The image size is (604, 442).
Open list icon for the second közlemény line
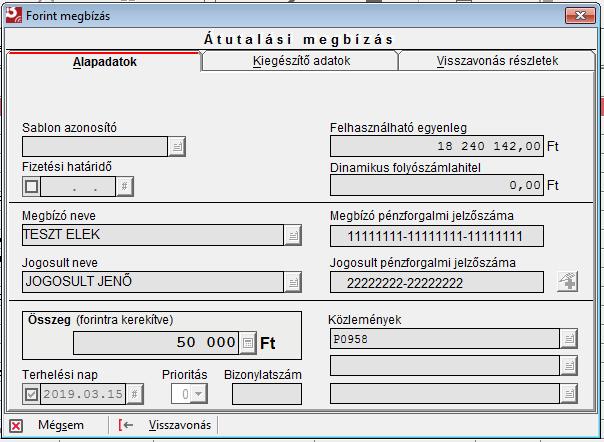tap(569, 365)
